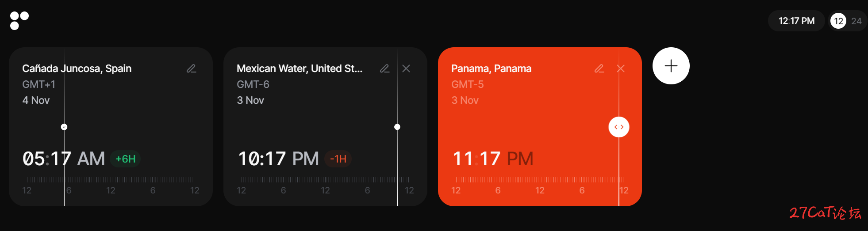This screenshot has height=231, width=868.
Task: Switch to 24-hour time format
Action: tap(856, 21)
